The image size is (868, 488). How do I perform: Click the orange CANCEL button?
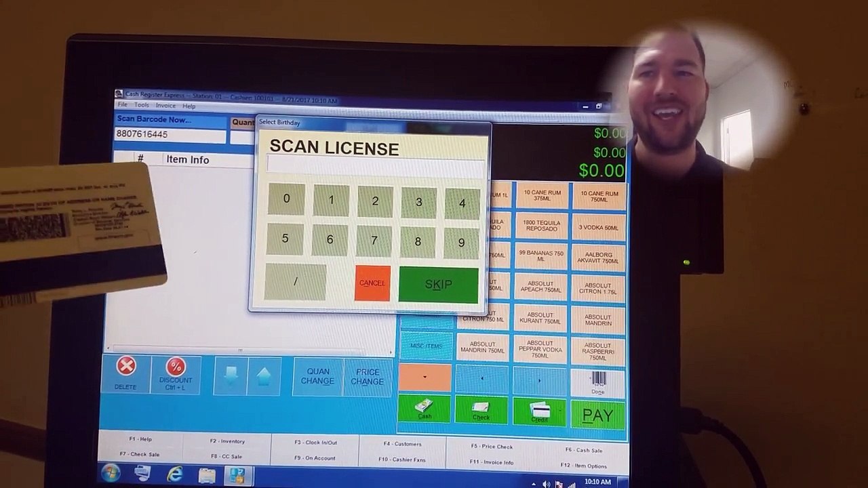[x=372, y=283]
